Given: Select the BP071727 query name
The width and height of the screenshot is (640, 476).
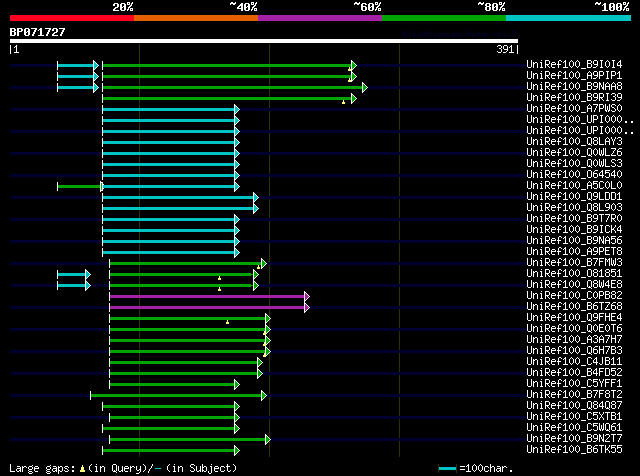Looking at the screenshot, I should point(38,32).
